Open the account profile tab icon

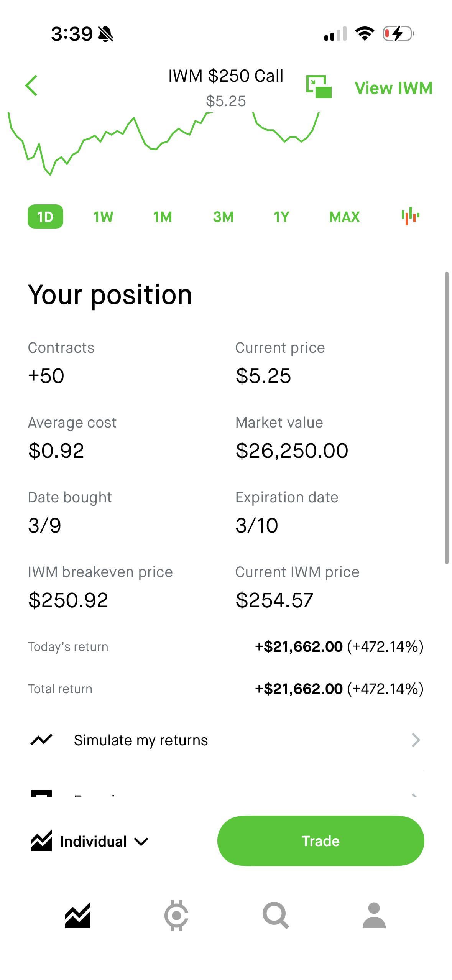(374, 916)
